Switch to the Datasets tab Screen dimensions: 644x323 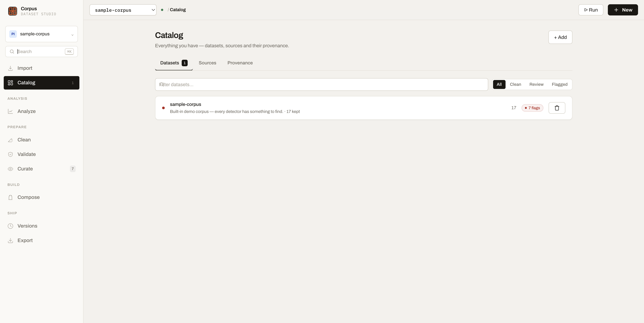(174, 63)
